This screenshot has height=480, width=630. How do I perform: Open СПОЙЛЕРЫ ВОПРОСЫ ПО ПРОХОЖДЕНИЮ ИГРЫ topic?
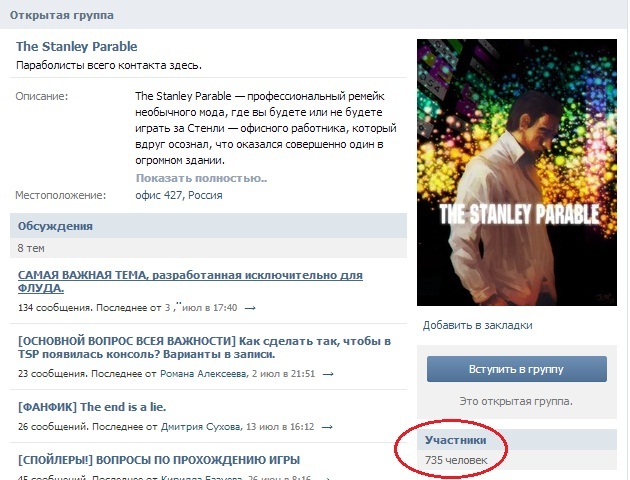[x=159, y=460]
